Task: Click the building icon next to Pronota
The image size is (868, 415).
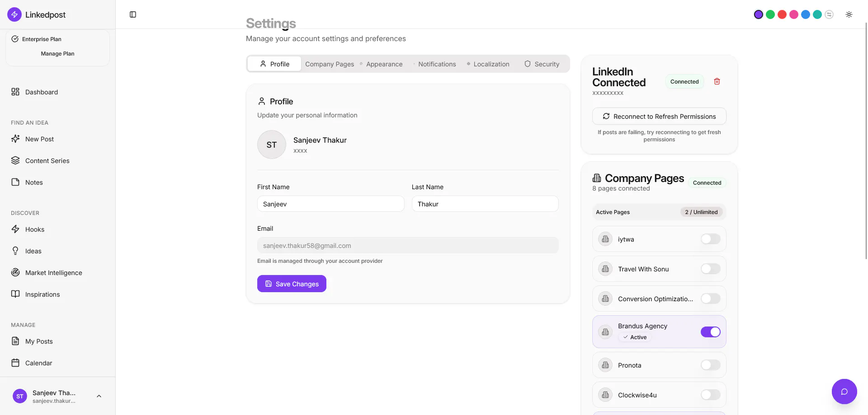Action: click(605, 365)
